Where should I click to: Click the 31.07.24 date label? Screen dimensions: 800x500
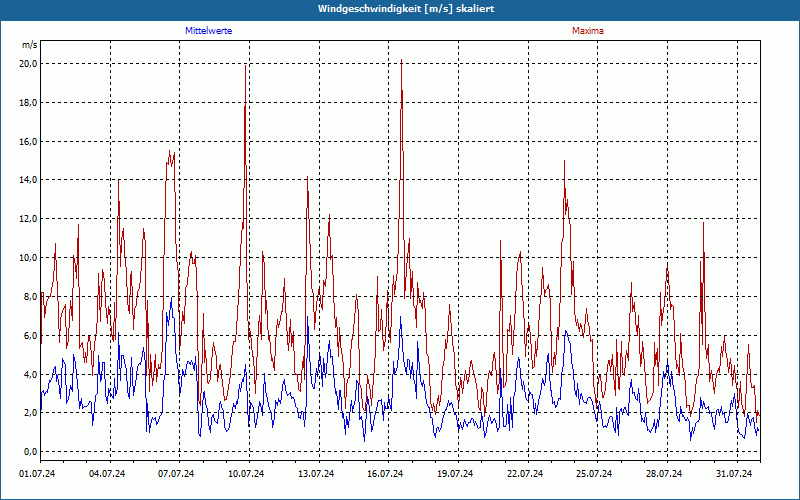click(x=734, y=474)
